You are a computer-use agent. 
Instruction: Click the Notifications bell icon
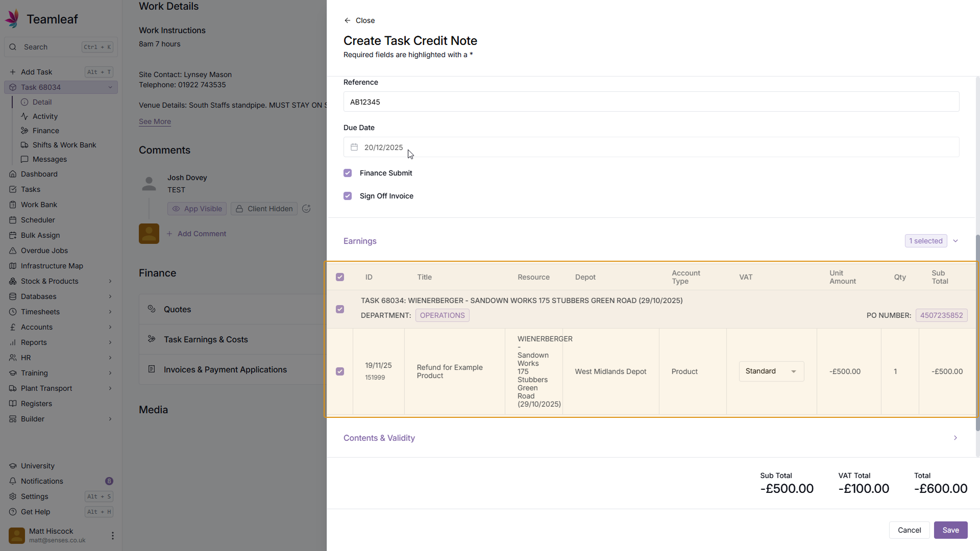tap(13, 481)
